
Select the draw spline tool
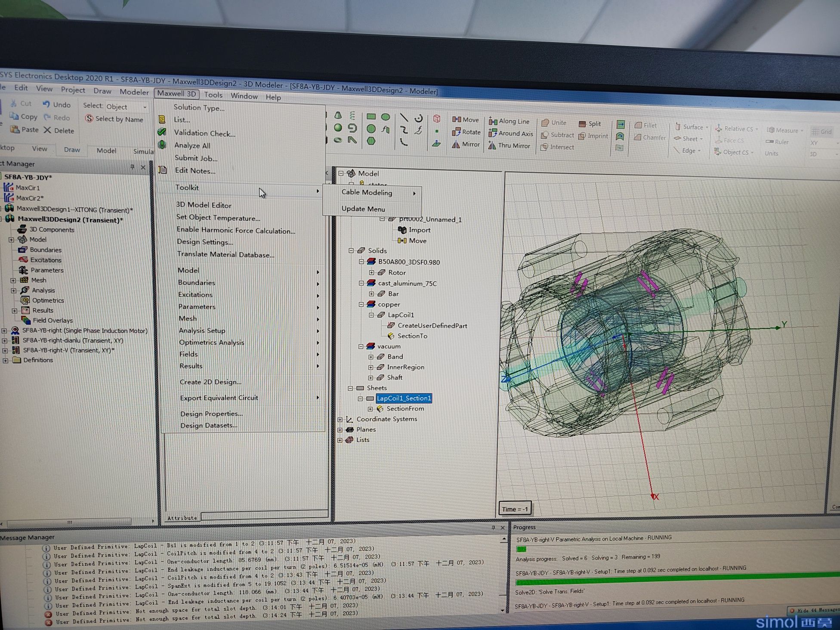point(404,130)
